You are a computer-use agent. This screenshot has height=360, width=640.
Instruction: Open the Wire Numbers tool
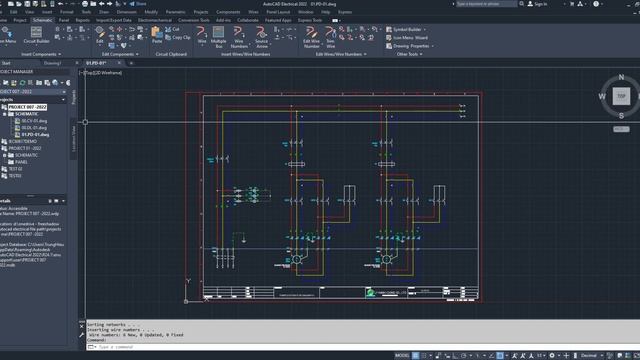(239, 37)
